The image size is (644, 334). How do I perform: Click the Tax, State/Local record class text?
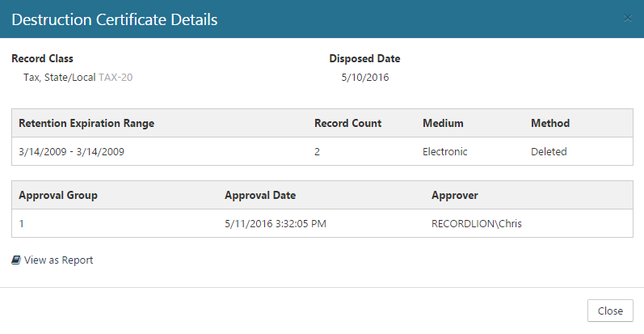(60, 78)
